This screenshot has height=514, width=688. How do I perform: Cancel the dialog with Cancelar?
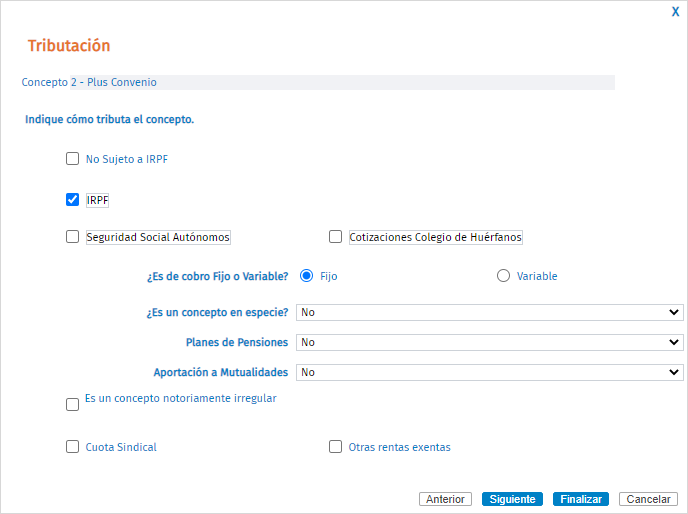[x=649, y=499]
